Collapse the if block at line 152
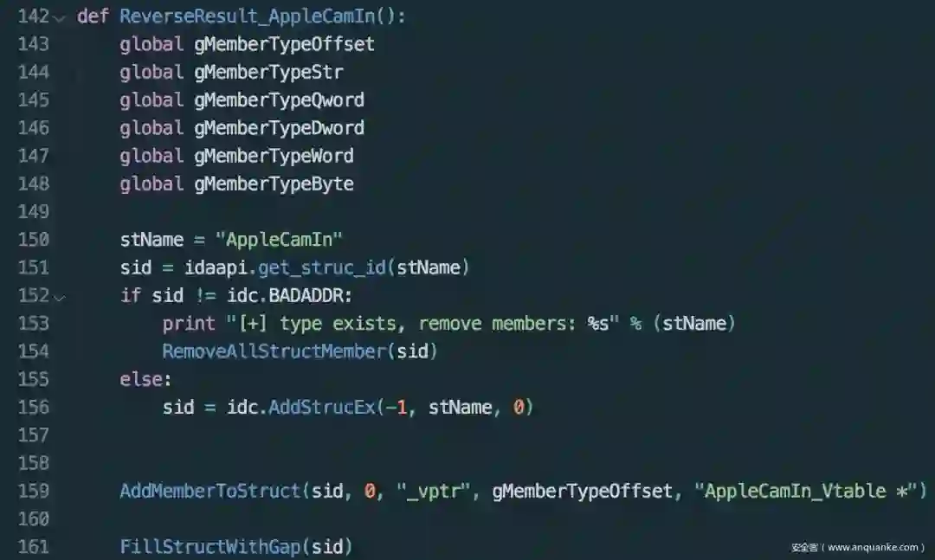Viewport: 935px width, 560px height. 60,298
